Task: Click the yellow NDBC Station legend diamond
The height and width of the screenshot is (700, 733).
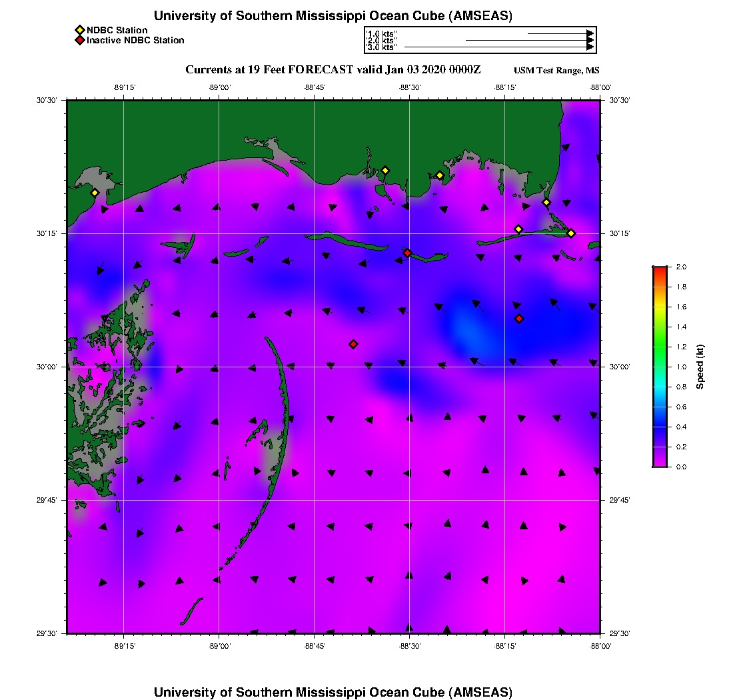Action: click(x=79, y=31)
